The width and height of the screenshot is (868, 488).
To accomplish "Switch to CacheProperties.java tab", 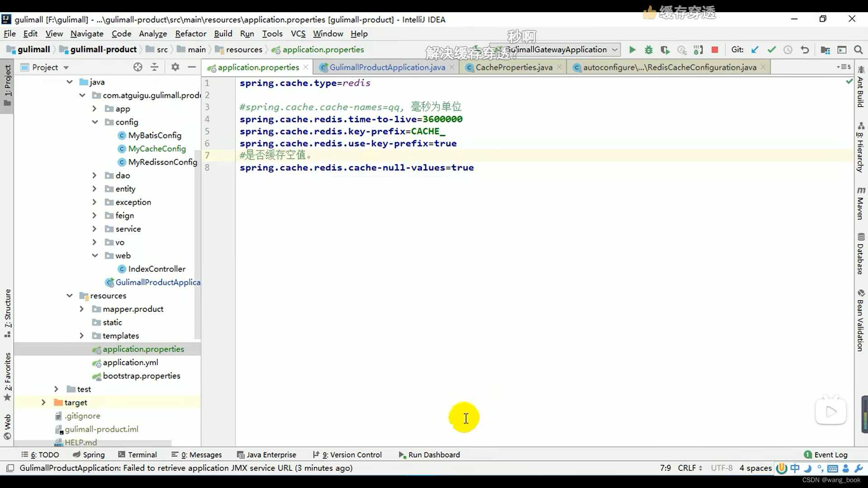I will [514, 67].
